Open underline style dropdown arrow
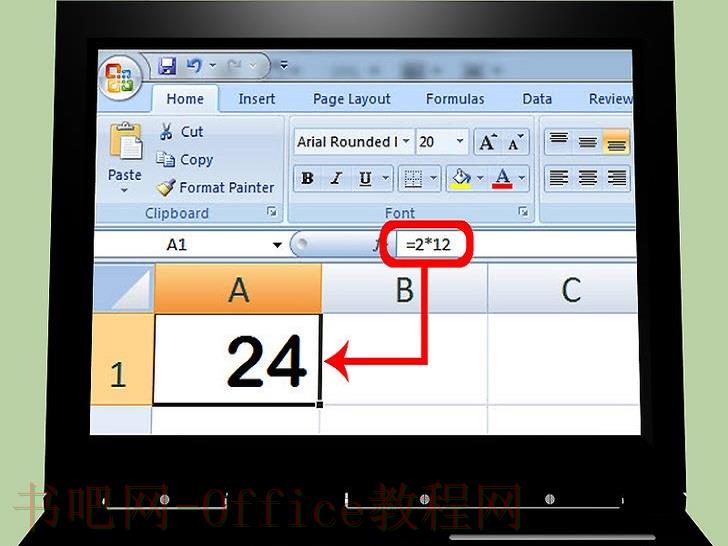This screenshot has height=546, width=728. click(385, 178)
